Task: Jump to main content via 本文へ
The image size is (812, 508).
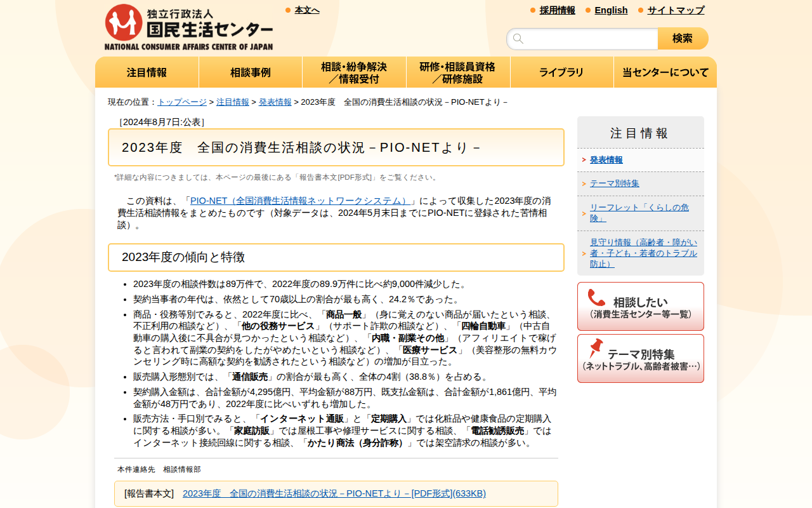Action: 307,10
